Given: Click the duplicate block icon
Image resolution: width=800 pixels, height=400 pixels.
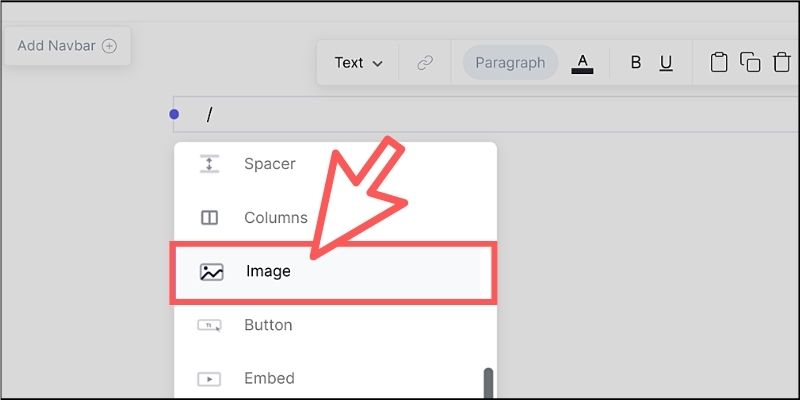Looking at the screenshot, I should point(750,63).
